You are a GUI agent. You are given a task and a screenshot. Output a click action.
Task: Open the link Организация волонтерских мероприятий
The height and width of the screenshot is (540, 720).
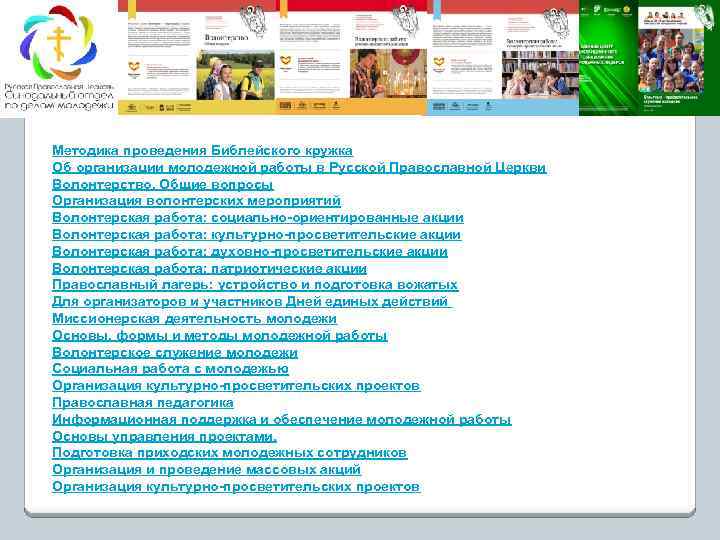[x=196, y=201]
